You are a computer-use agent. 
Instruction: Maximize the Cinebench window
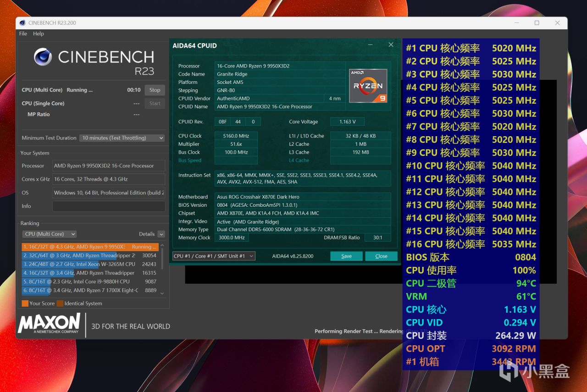point(537,23)
